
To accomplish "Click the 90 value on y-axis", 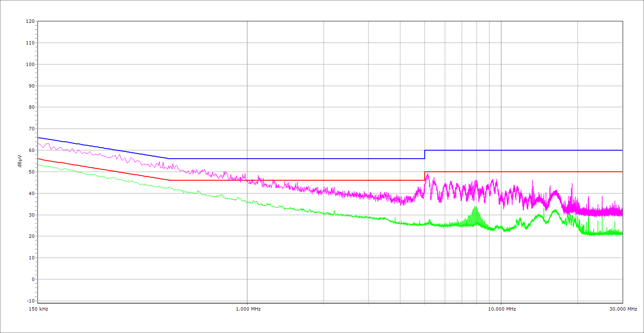I will (x=31, y=86).
